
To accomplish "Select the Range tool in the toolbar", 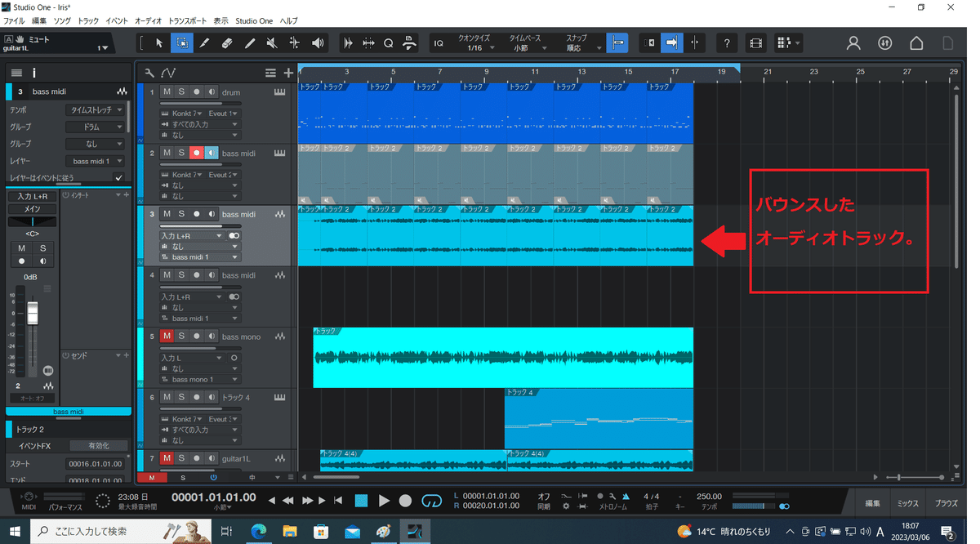I will [x=182, y=42].
